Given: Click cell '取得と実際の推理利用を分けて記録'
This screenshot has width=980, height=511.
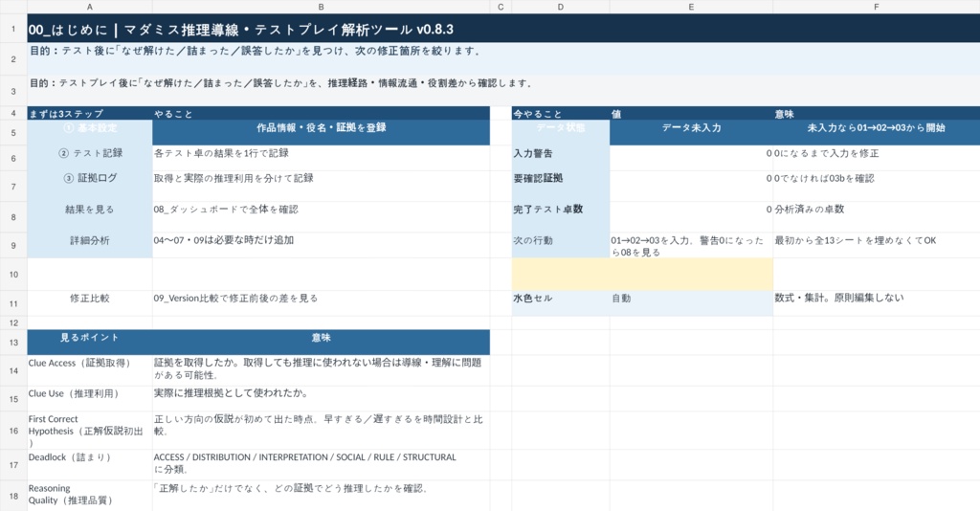Looking at the screenshot, I should click(321, 187).
